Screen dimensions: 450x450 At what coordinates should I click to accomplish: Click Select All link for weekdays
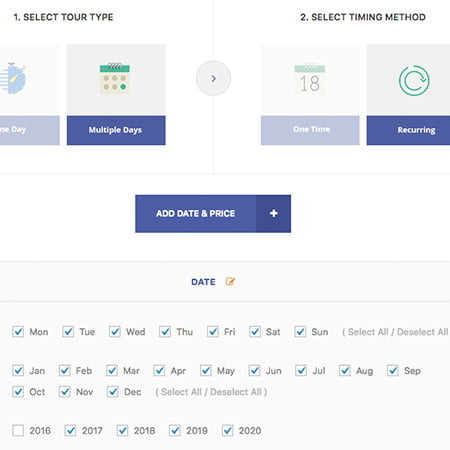pyautogui.click(x=368, y=332)
